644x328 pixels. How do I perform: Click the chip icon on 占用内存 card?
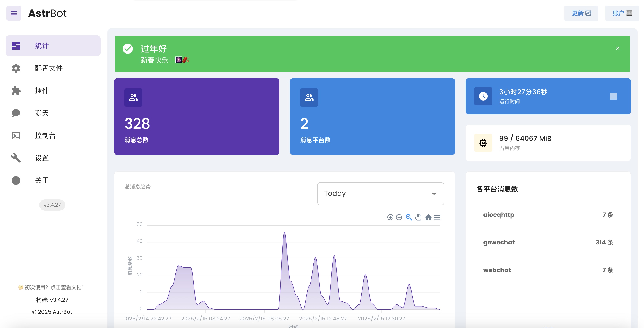click(483, 143)
